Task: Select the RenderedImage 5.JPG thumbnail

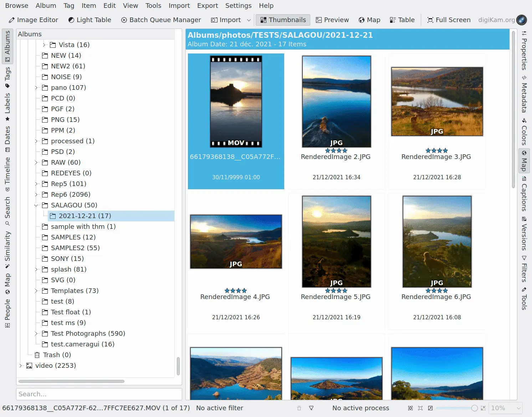Action: 336,242
